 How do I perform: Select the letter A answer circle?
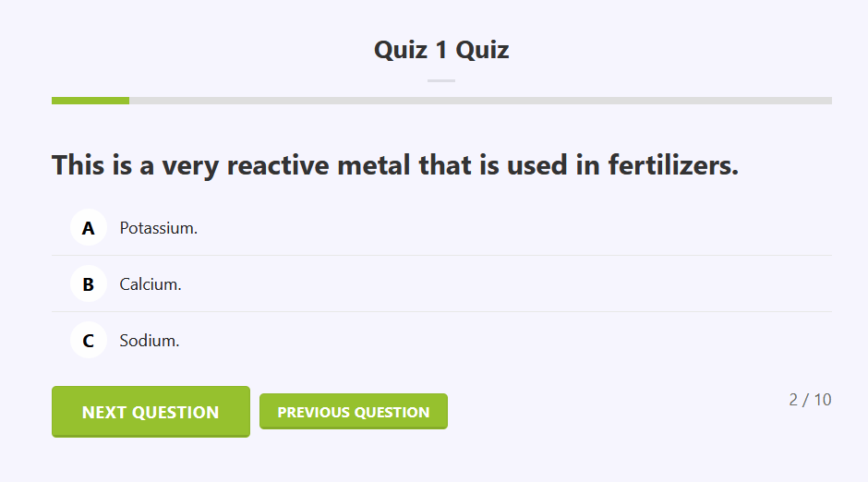[89, 228]
